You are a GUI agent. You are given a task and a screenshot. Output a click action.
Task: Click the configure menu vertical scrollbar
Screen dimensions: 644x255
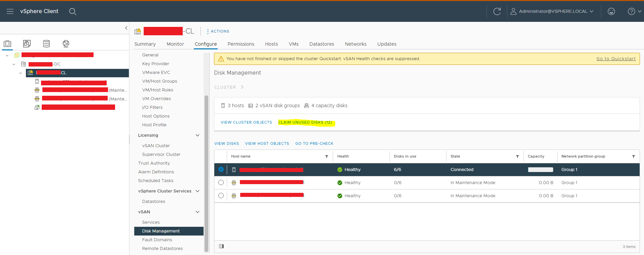(206, 173)
